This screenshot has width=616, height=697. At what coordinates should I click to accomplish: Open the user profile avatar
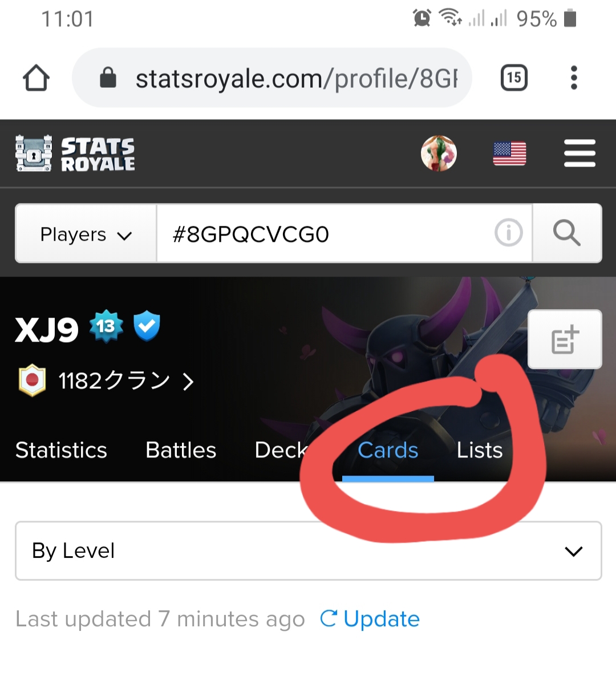pyautogui.click(x=439, y=153)
